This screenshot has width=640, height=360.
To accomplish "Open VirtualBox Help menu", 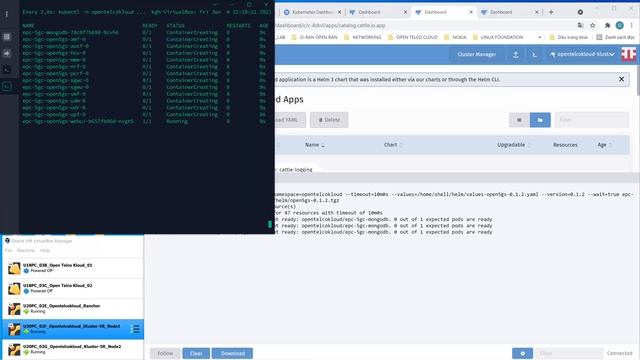I will click(x=45, y=250).
